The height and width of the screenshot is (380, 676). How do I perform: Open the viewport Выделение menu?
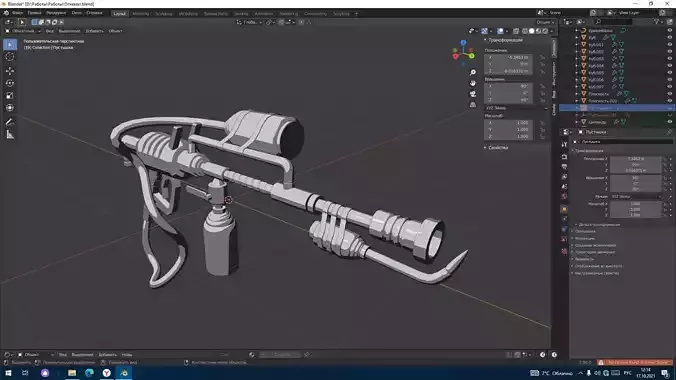(69, 31)
